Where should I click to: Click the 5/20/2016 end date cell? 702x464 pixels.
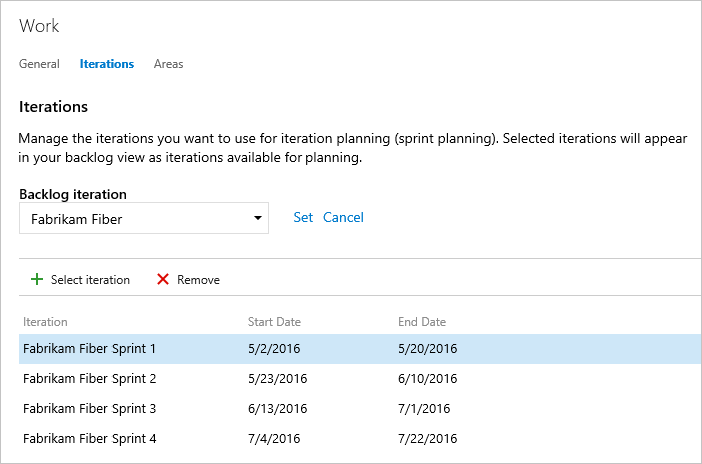click(x=428, y=348)
